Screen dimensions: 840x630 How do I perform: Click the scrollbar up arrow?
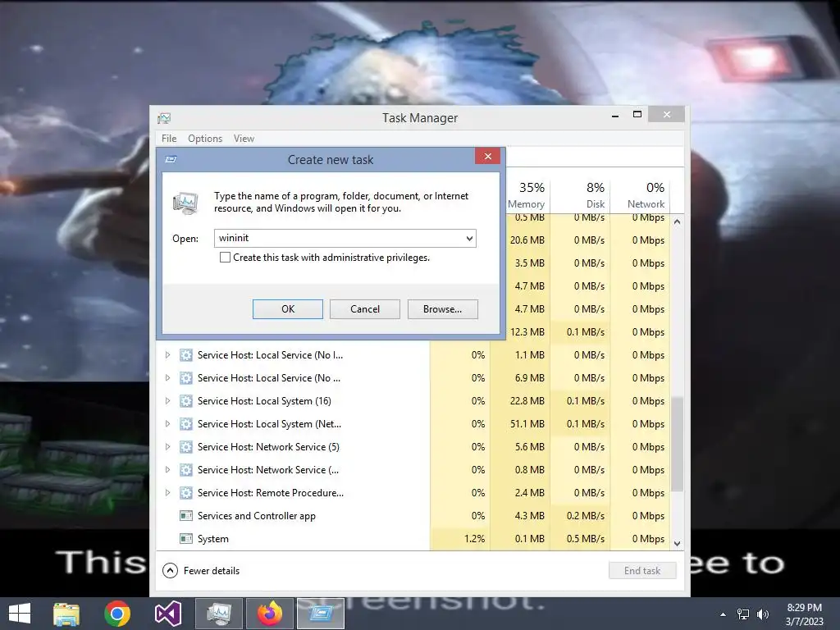(x=677, y=221)
